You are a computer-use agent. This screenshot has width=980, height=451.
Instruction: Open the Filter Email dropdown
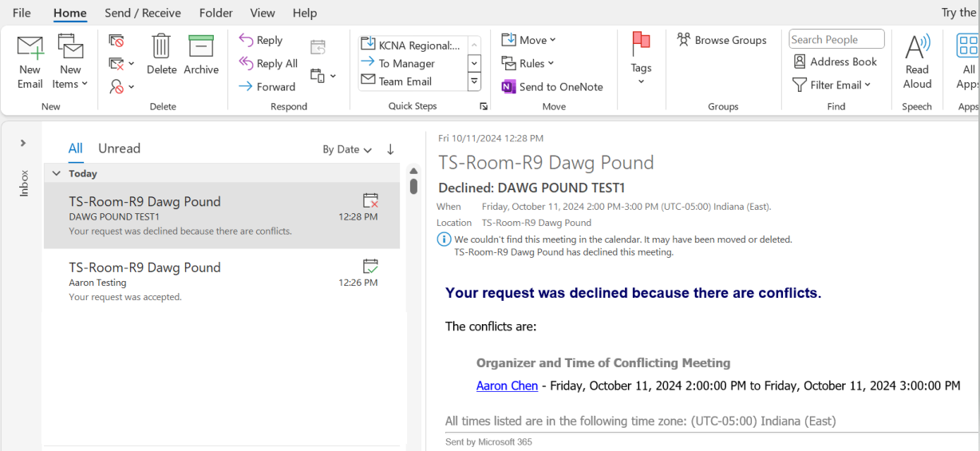pos(832,85)
